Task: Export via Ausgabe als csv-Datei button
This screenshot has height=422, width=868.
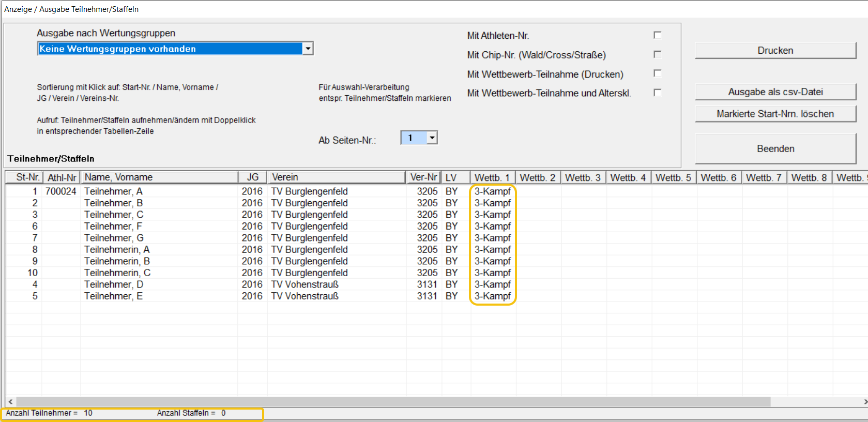Action: point(775,92)
